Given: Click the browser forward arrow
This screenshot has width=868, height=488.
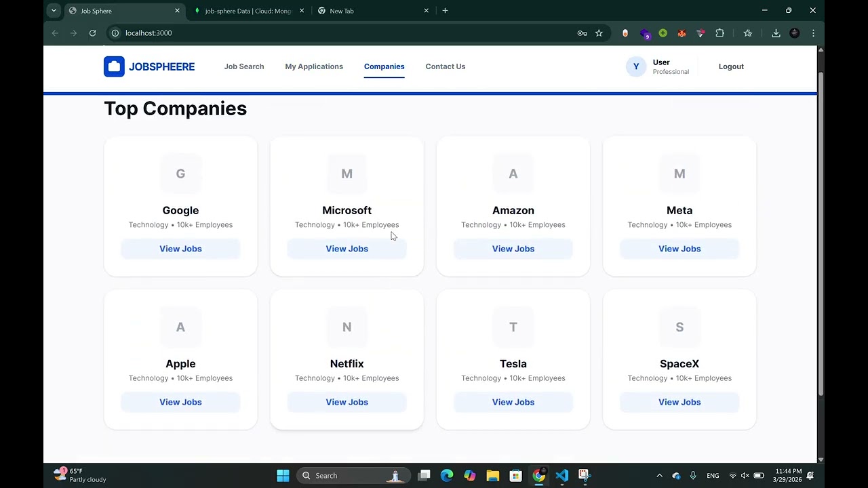Looking at the screenshot, I should coord(73,33).
